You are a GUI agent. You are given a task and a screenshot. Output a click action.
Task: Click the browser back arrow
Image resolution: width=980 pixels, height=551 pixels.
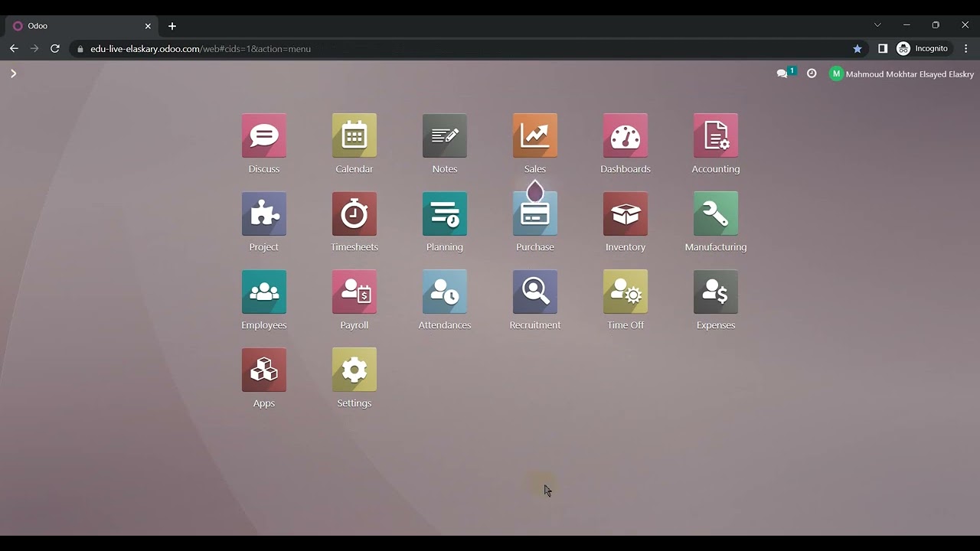[x=14, y=48]
